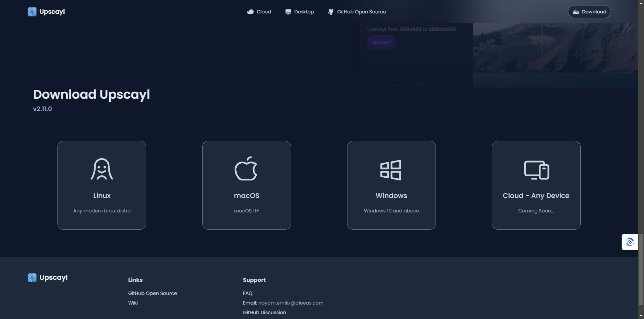Open the footer Upscayl brand name

54,277
